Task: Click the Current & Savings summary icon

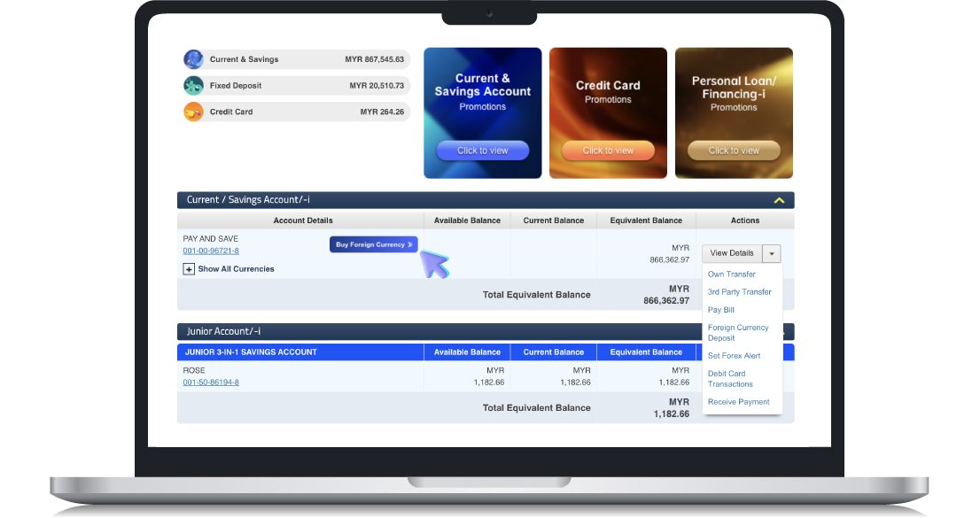Action: pos(193,59)
